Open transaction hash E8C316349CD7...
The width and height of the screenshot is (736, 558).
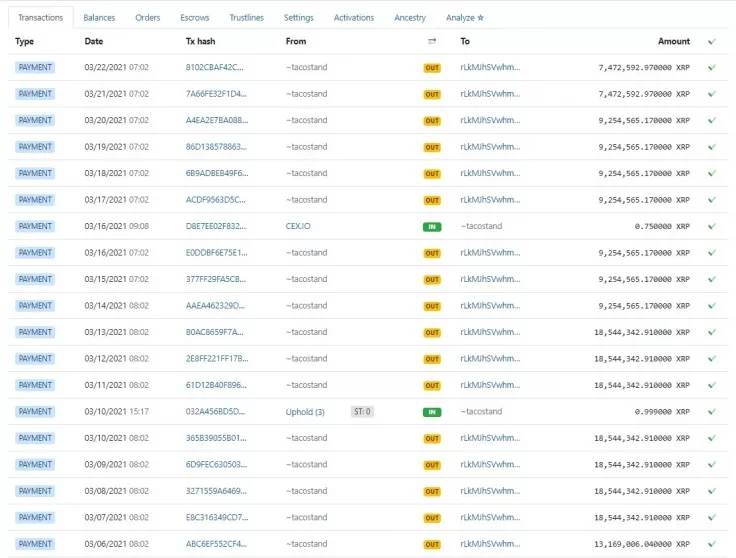point(217,517)
